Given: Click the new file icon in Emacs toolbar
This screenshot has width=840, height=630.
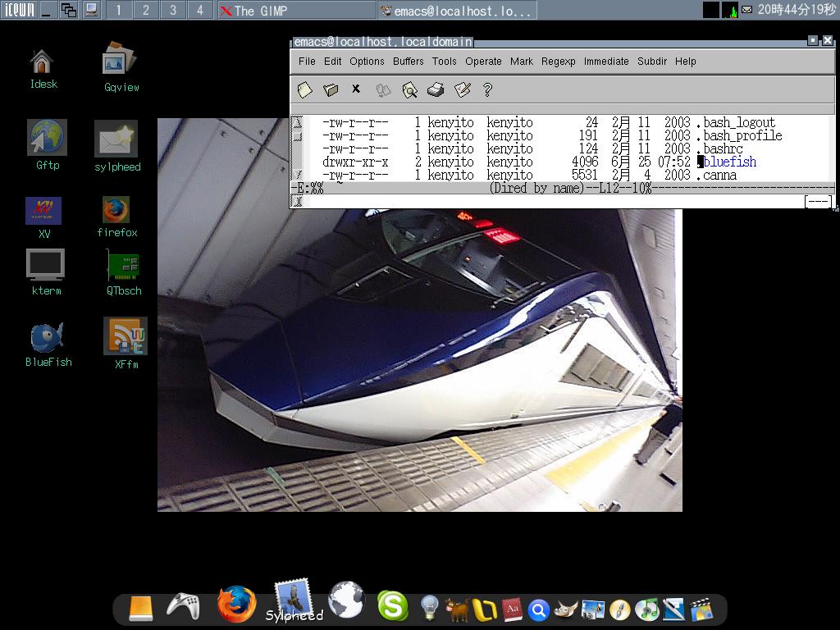Looking at the screenshot, I should 304,89.
